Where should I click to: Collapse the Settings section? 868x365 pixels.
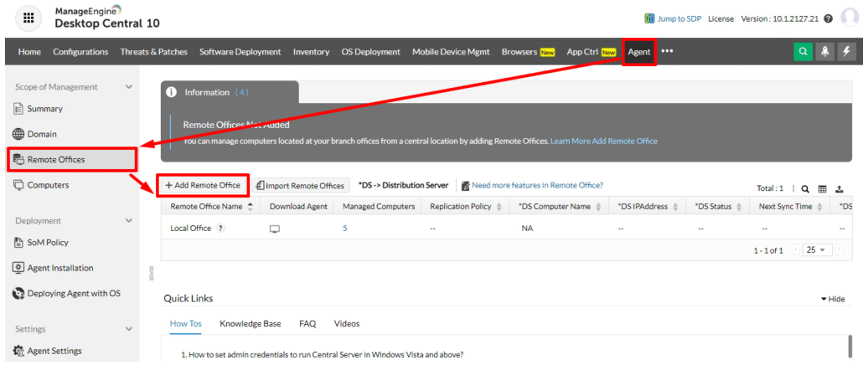point(129,329)
